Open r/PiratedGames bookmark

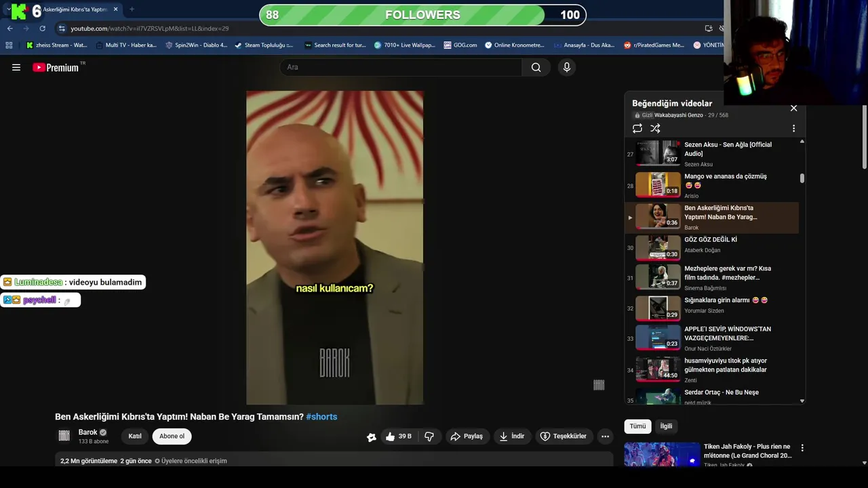pos(654,45)
